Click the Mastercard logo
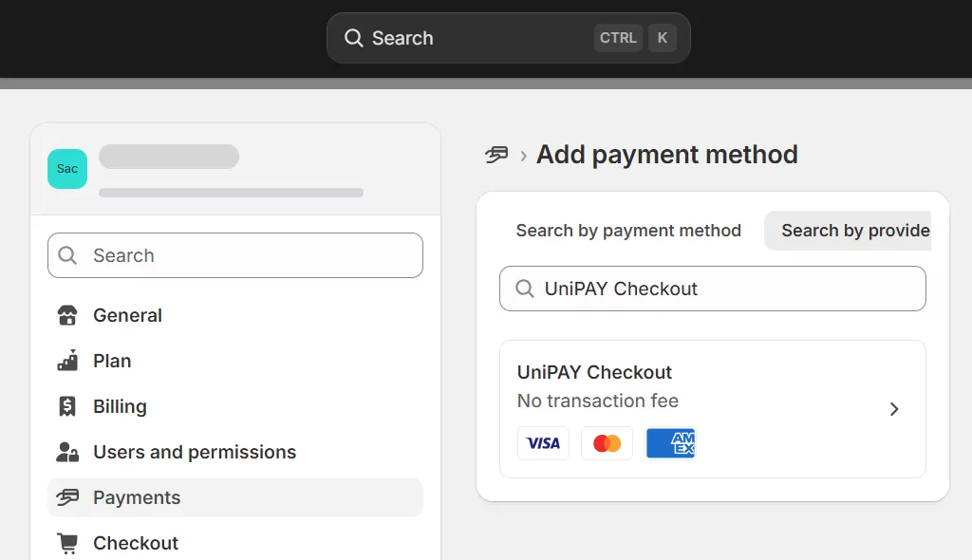The width and height of the screenshot is (972, 560). (x=607, y=443)
